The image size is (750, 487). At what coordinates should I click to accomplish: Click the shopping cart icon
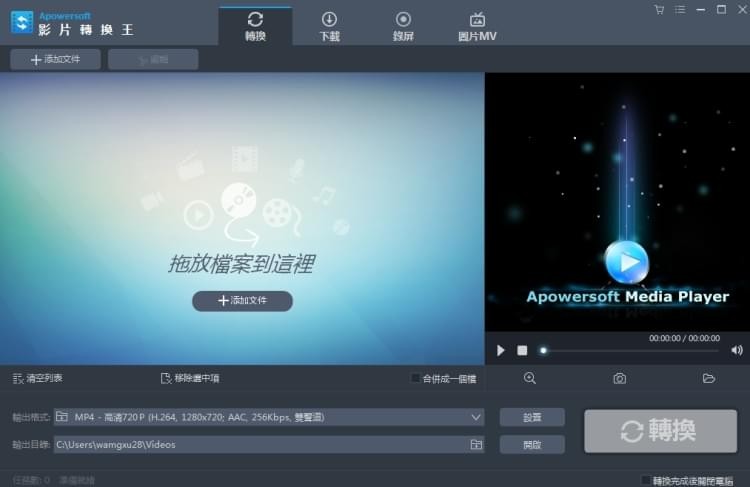point(659,10)
